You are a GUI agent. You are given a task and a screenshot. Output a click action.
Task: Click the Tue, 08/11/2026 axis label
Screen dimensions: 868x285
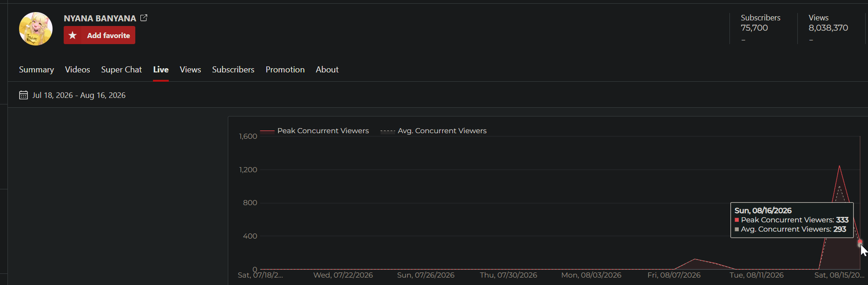756,275
